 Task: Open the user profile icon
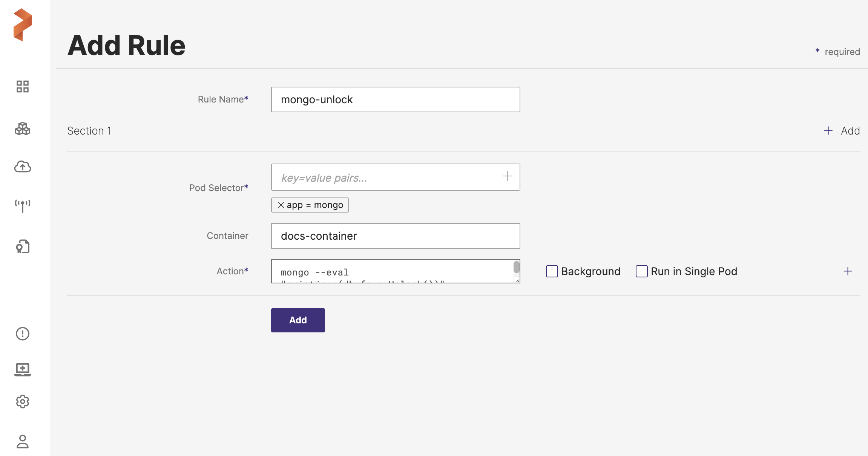tap(23, 442)
